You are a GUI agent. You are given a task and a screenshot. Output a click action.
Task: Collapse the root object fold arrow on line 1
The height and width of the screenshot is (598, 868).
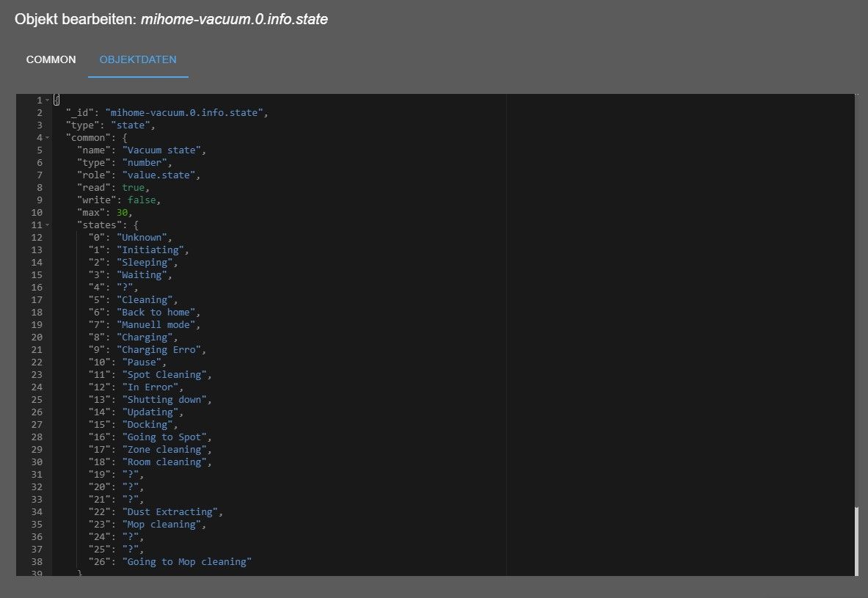click(x=47, y=100)
